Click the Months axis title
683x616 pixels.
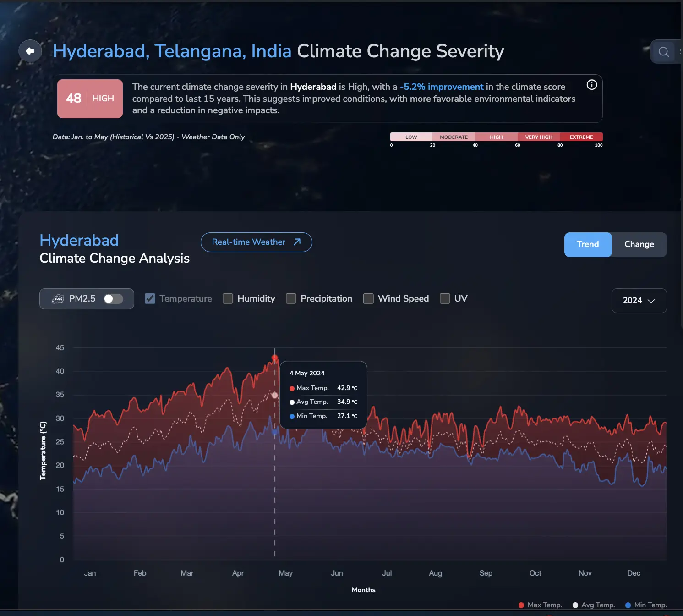tap(364, 590)
